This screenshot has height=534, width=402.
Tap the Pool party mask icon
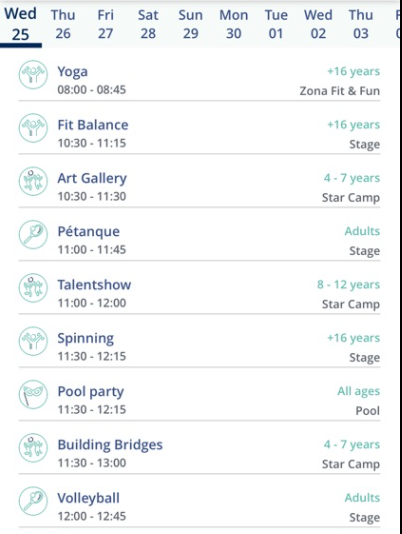33,394
